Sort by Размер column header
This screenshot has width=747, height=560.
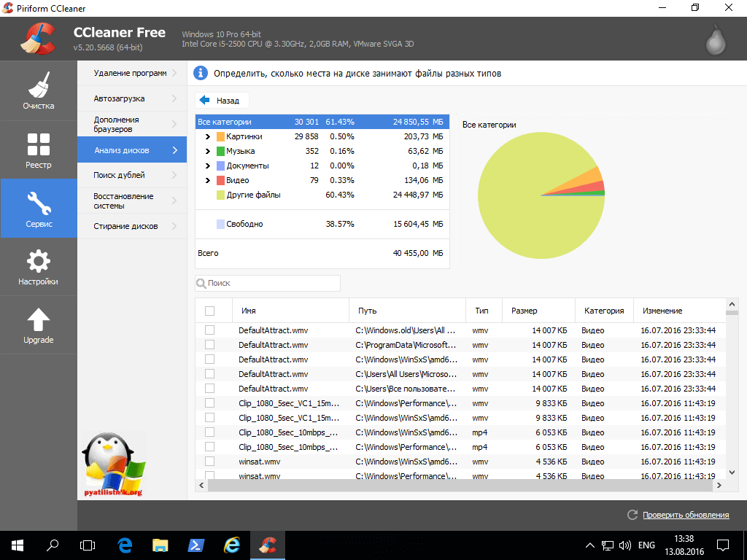539,311
